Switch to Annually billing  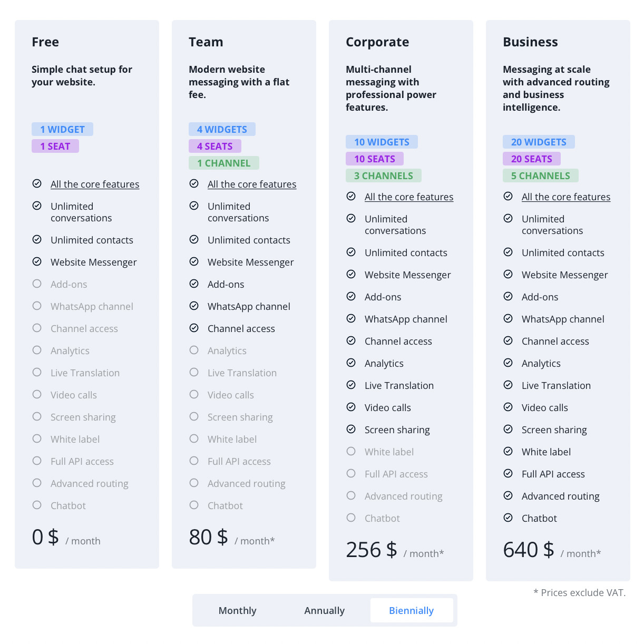click(324, 610)
